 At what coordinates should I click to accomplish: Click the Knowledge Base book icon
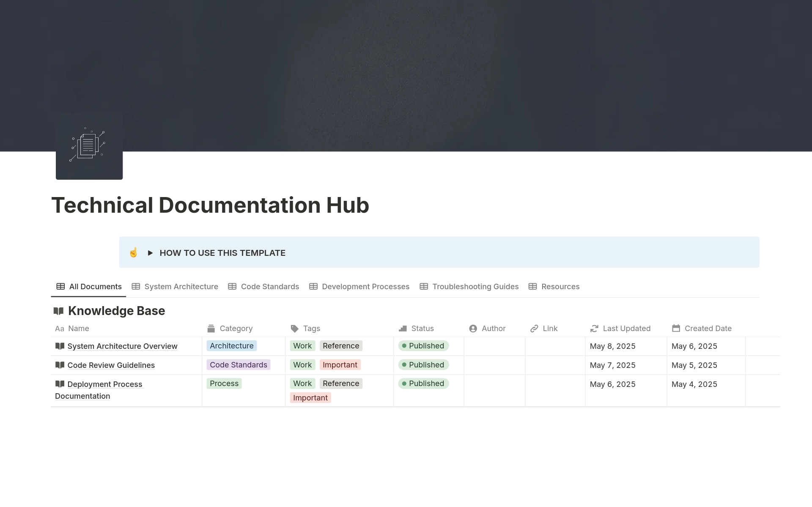click(x=58, y=311)
